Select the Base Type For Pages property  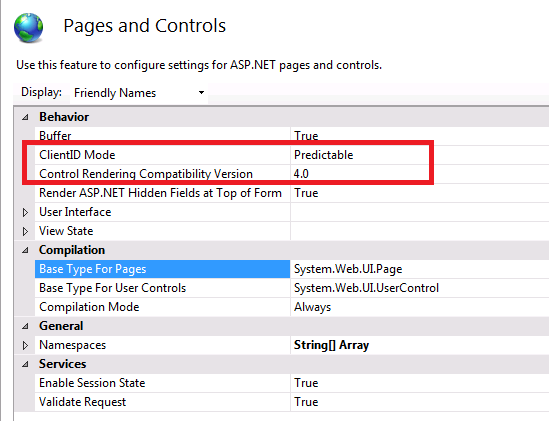(162, 269)
